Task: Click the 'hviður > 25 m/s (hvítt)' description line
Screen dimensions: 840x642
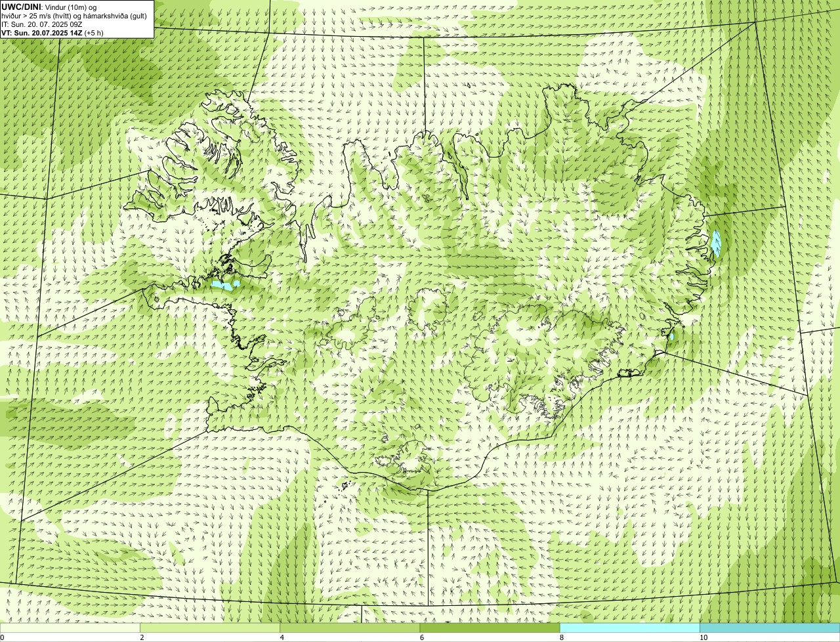Action: pos(75,16)
